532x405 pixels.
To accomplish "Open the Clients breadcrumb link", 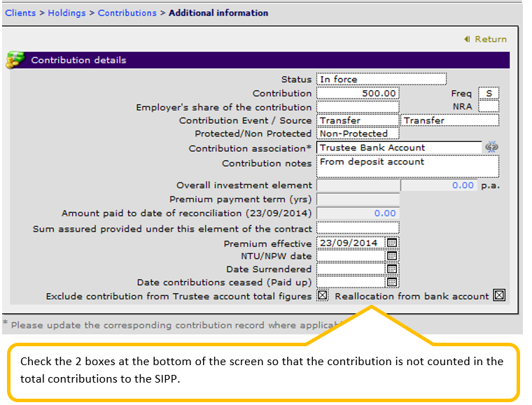I will [20, 13].
